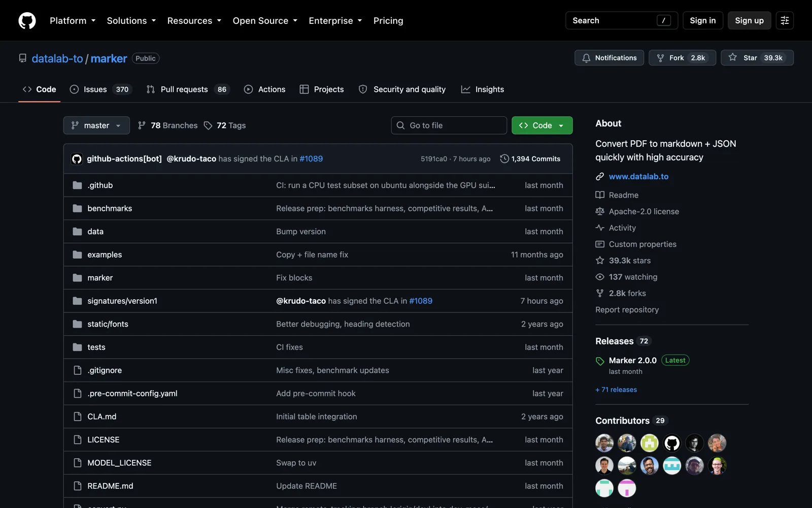This screenshot has width=812, height=508.
Task: Select the tag icon next to Marker 2.0.0
Action: click(600, 361)
